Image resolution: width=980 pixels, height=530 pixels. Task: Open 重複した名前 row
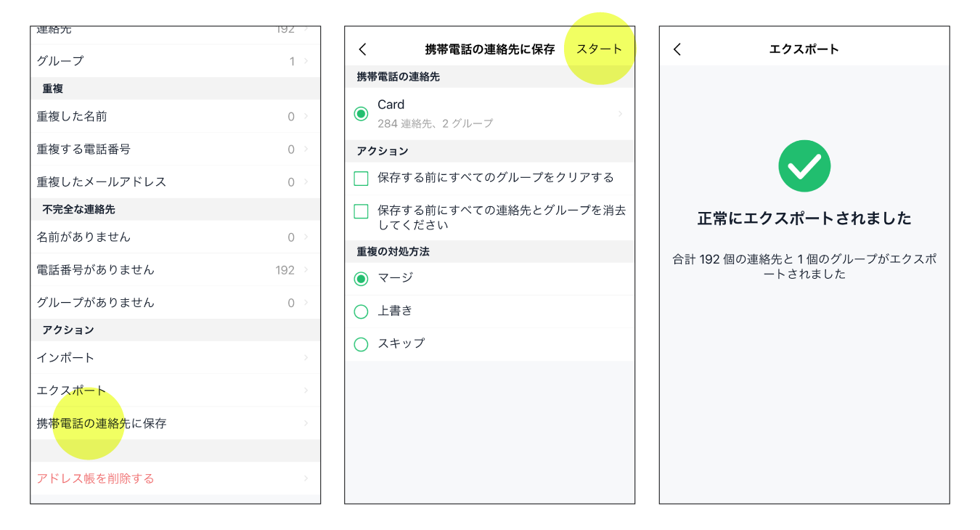[x=174, y=116]
